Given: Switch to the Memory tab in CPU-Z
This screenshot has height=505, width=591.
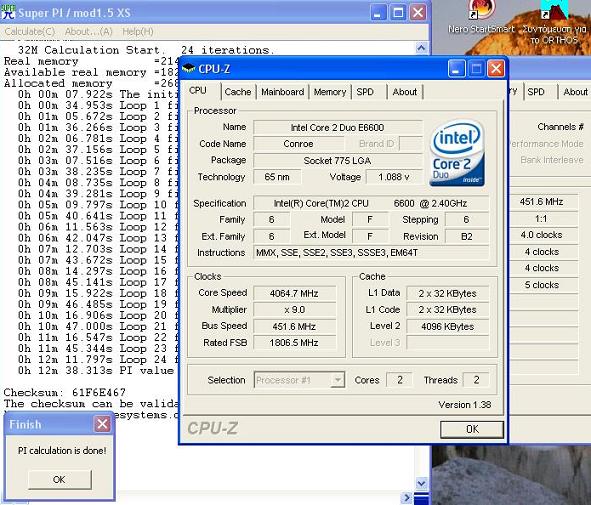Looking at the screenshot, I should coord(330,92).
